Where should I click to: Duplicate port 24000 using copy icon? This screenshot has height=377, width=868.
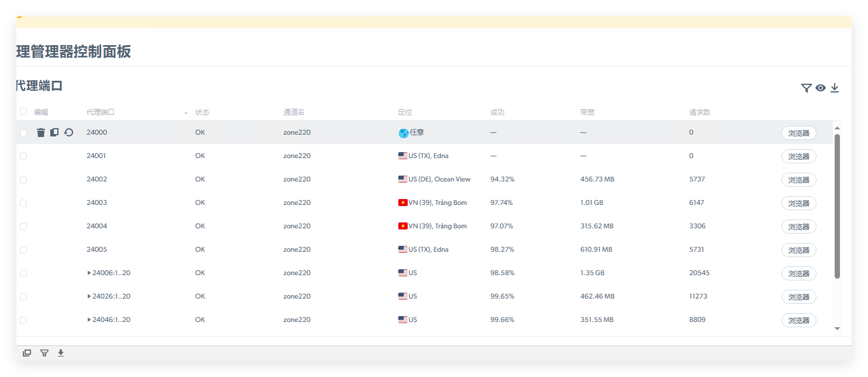(x=54, y=132)
